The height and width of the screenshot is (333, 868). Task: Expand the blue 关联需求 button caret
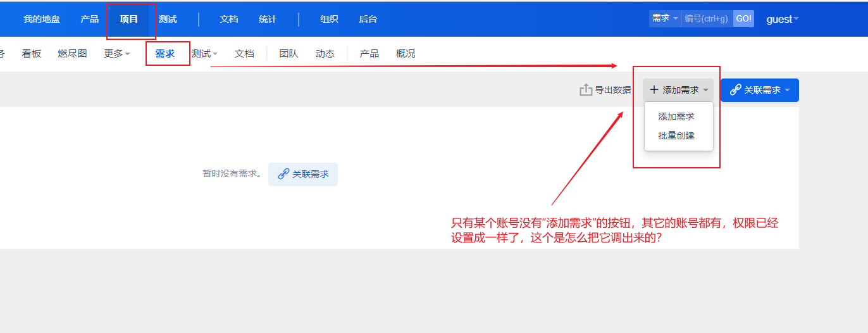click(x=788, y=91)
